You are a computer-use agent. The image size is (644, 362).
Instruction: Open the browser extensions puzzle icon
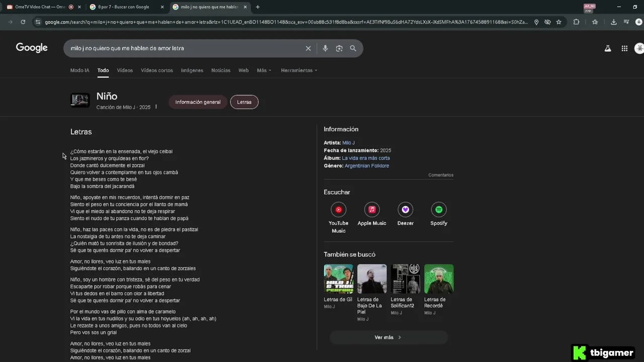coord(577,22)
